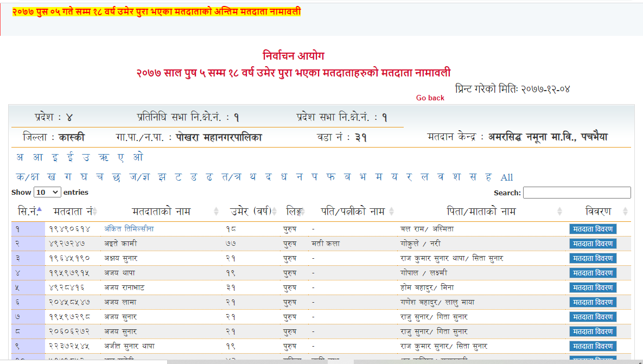Screen dimensions: 643x364
Task: Click मतदाता विवरण for अक्षय सुनार
Action: click(x=593, y=258)
